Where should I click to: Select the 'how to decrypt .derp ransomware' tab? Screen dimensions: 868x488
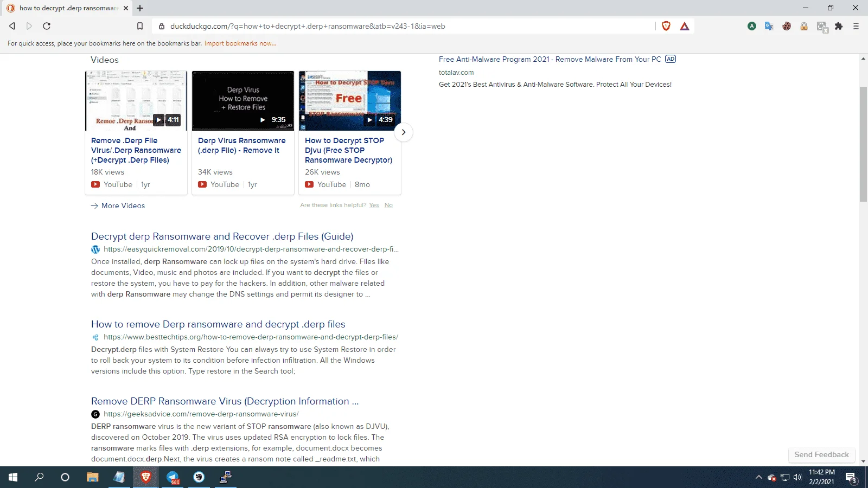coord(68,8)
